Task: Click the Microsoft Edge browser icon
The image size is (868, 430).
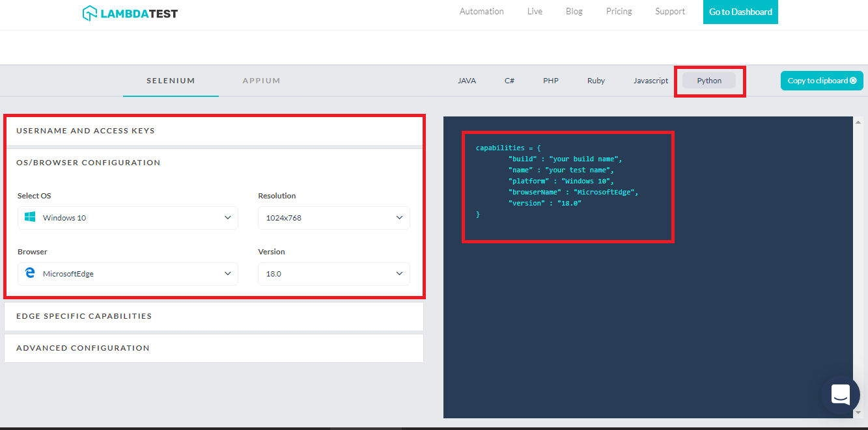Action: pyautogui.click(x=30, y=274)
